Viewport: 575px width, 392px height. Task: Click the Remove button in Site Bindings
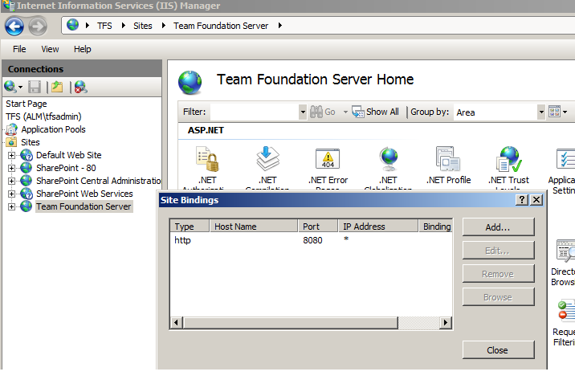coord(498,274)
